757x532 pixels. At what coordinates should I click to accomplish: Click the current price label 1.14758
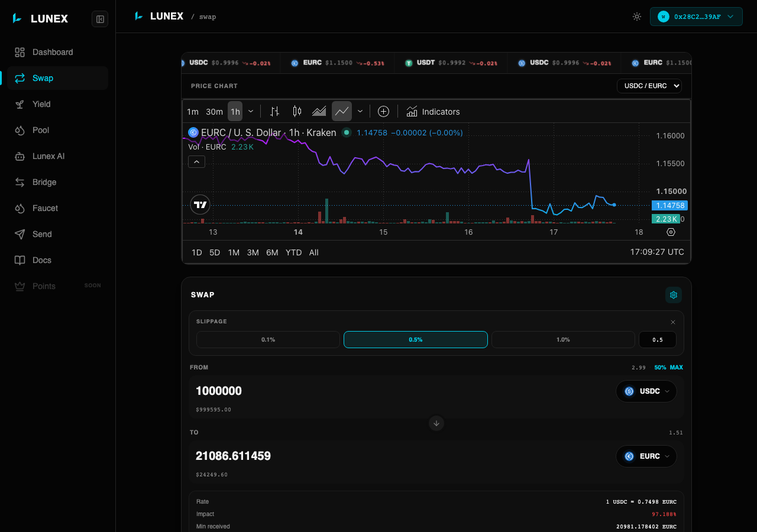[x=669, y=206]
